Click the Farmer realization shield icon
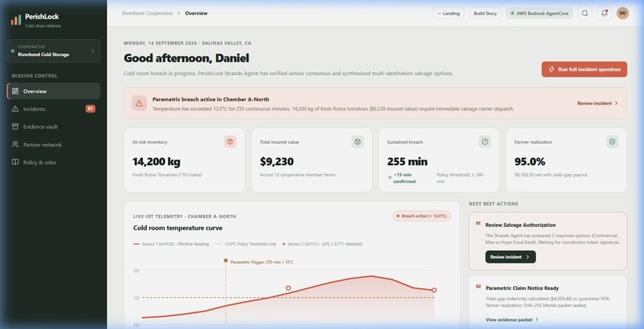644x329 pixels. [612, 141]
